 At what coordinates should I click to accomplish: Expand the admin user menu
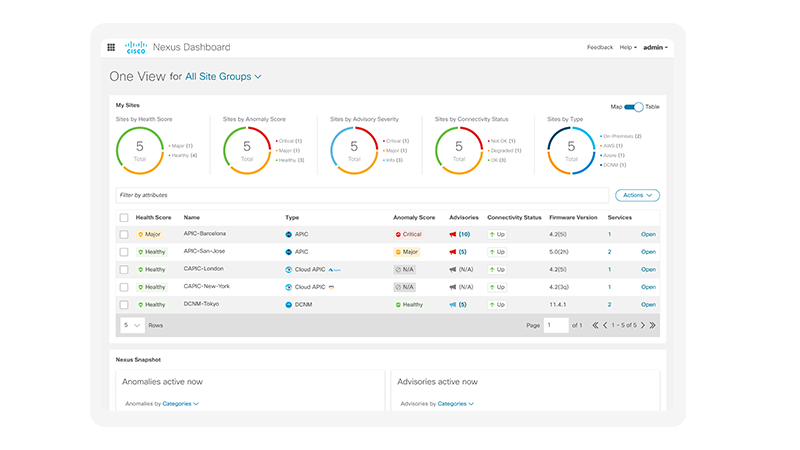(655, 47)
